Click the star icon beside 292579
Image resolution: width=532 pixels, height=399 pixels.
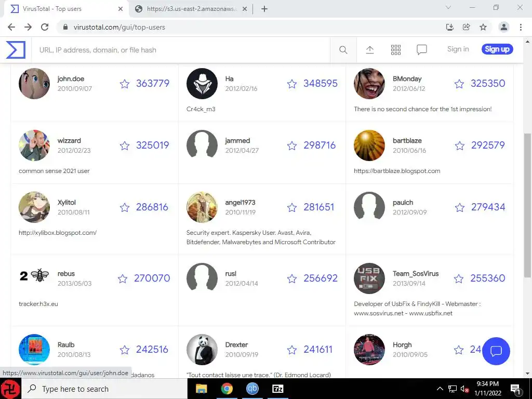tap(460, 145)
